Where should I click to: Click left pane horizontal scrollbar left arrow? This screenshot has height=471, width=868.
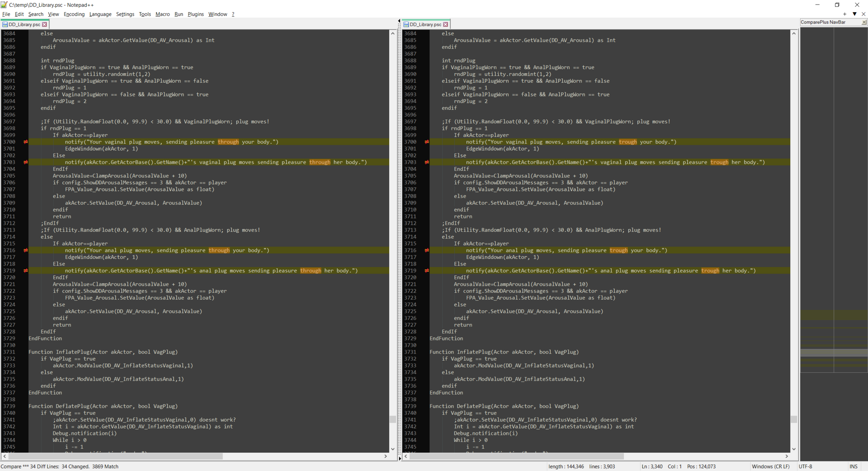click(x=5, y=457)
